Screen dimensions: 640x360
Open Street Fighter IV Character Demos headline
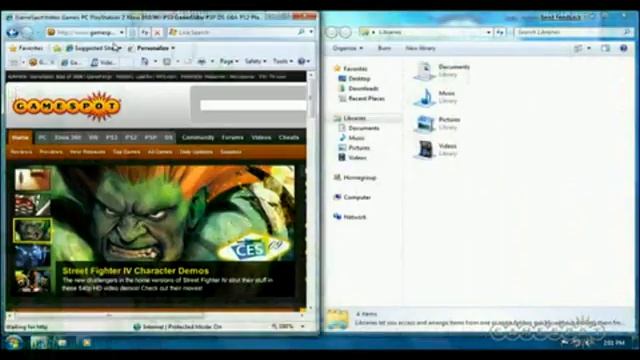click(x=136, y=271)
